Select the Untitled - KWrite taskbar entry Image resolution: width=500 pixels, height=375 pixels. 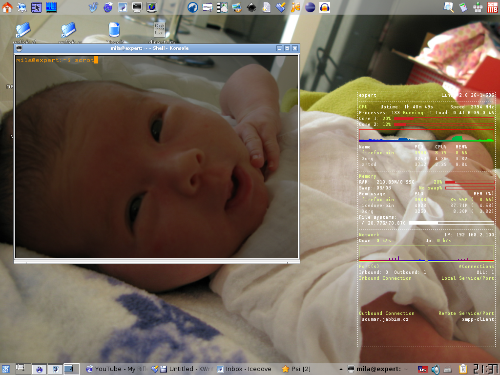pos(182,369)
